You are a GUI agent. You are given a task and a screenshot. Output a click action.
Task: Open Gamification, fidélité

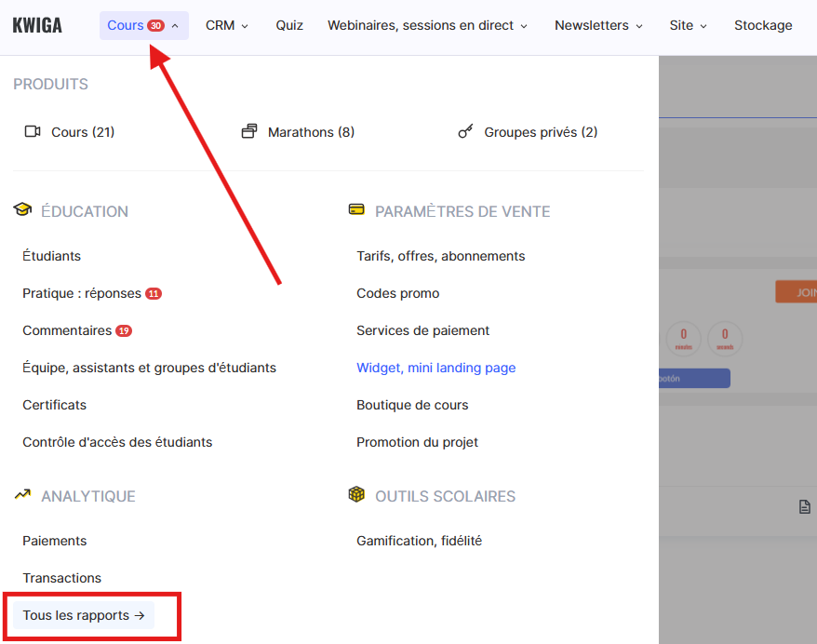(x=419, y=542)
